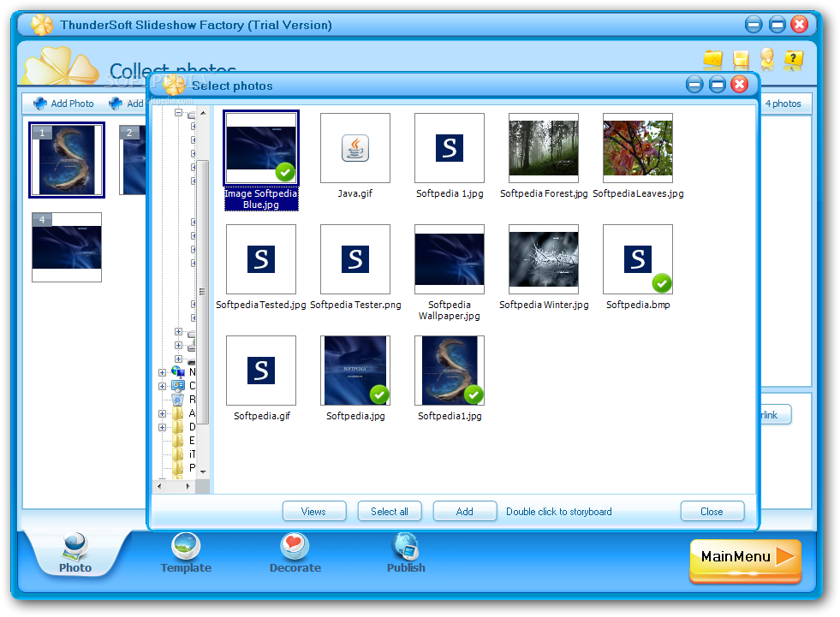
Task: Open project via yellow folder icon
Action: (712, 59)
